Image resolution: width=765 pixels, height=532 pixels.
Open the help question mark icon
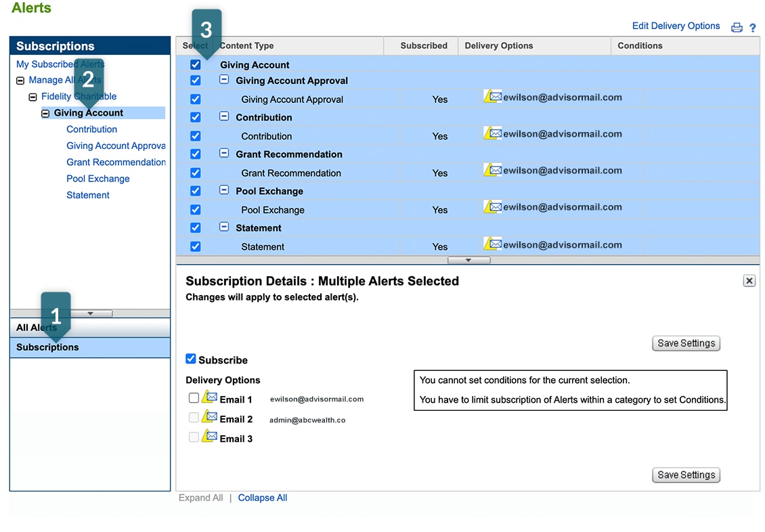point(753,28)
